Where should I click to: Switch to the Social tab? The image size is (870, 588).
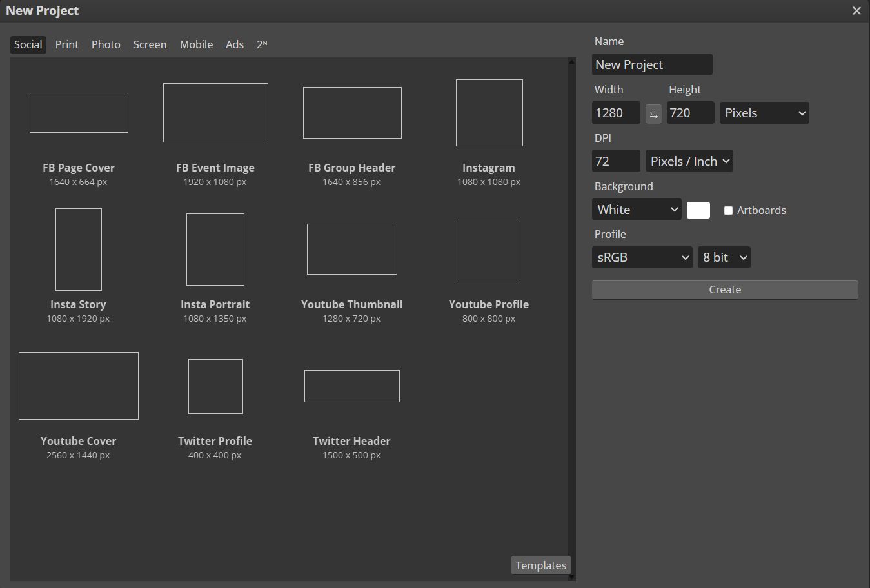tap(28, 44)
